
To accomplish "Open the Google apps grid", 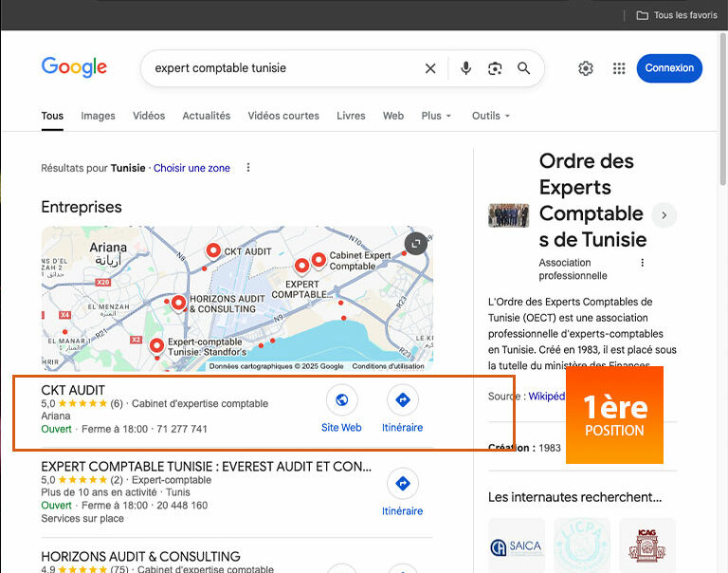I will (619, 68).
